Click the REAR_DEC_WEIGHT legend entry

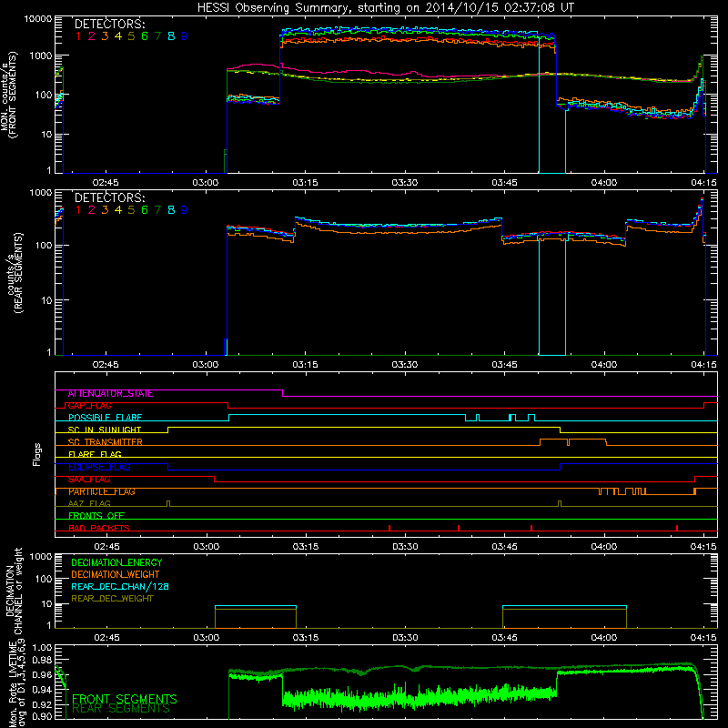[112, 599]
